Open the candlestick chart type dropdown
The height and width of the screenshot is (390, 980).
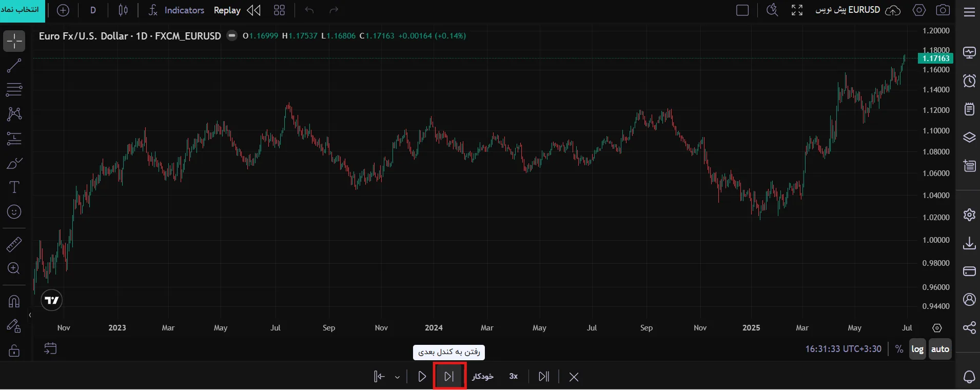(123, 10)
